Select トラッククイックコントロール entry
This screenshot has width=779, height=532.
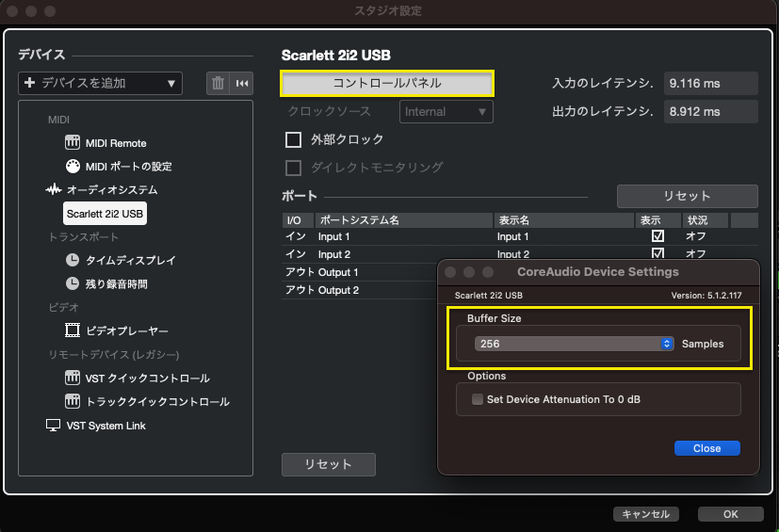point(156,401)
